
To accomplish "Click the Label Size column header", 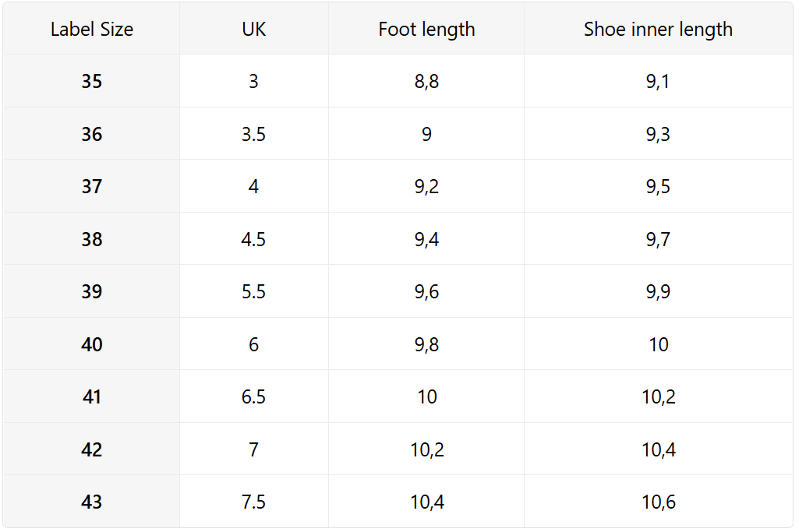I will (92, 30).
